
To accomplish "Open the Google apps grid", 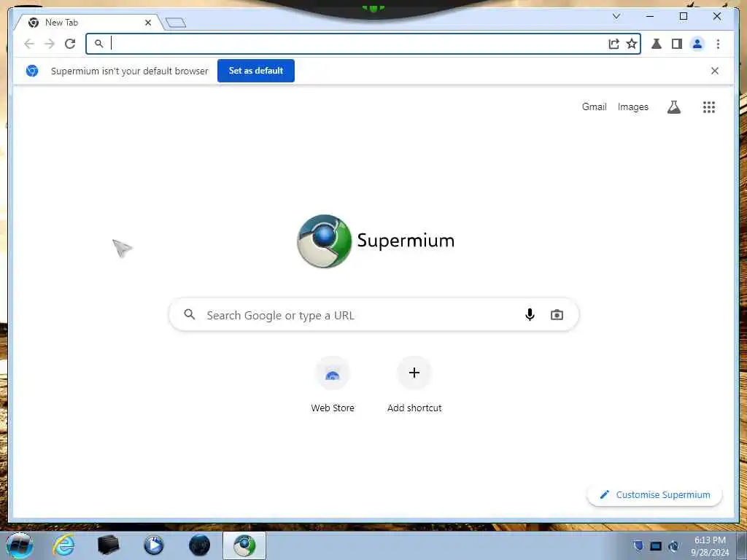I will pos(709,107).
